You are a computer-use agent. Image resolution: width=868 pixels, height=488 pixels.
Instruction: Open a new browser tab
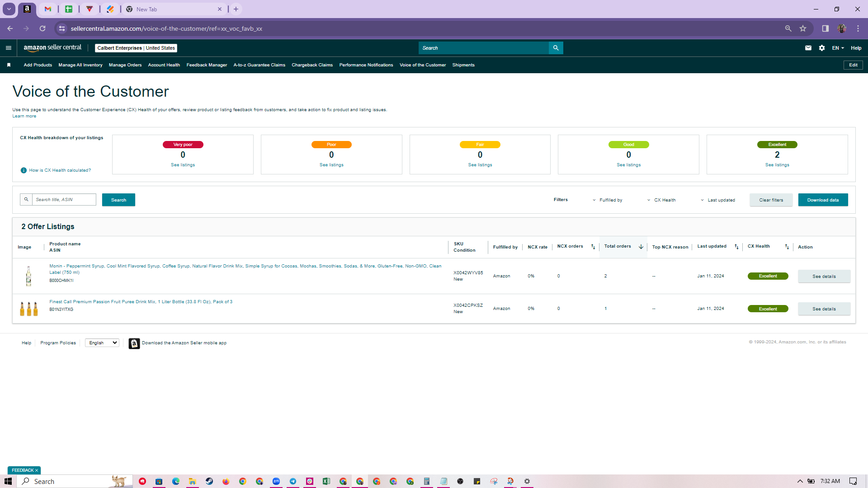pyautogui.click(x=236, y=9)
